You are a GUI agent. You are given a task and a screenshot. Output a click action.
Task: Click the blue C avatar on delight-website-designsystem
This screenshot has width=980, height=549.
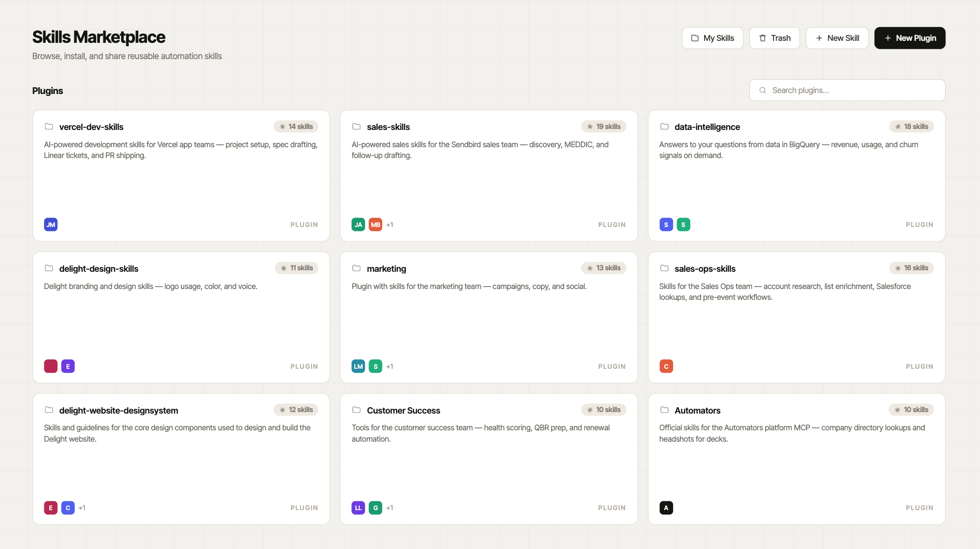(68, 508)
